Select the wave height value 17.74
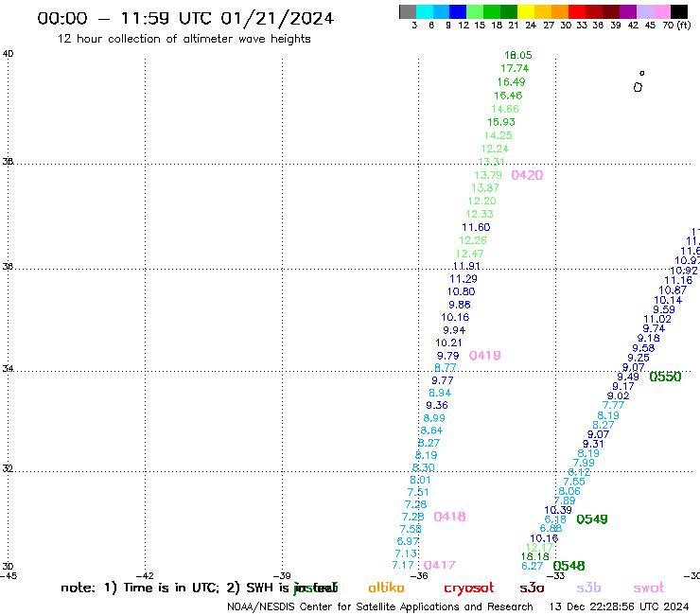 click(515, 68)
